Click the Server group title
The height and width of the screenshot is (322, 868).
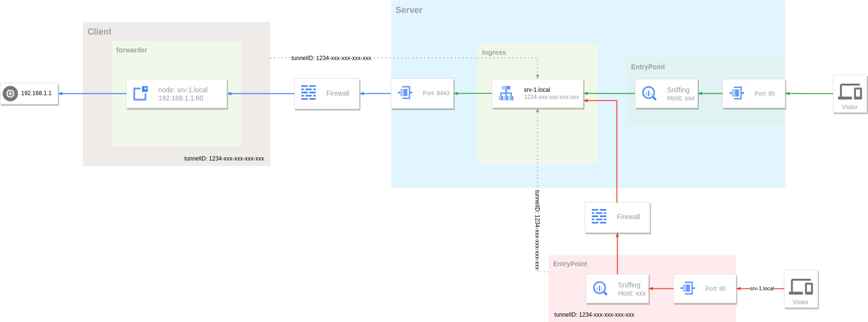click(409, 10)
